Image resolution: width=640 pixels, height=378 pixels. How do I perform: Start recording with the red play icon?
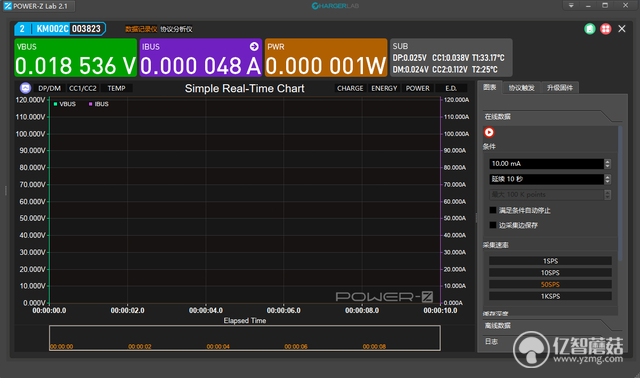tap(489, 132)
